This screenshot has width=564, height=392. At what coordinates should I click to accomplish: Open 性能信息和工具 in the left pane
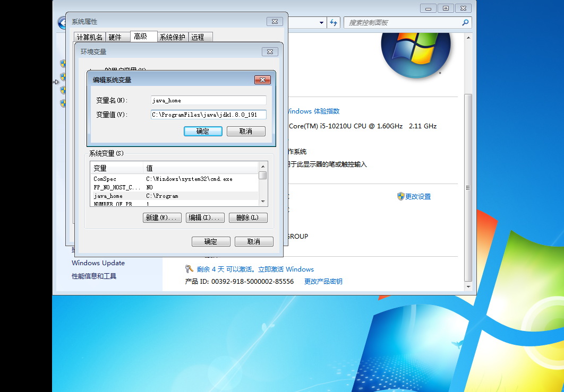[94, 276]
